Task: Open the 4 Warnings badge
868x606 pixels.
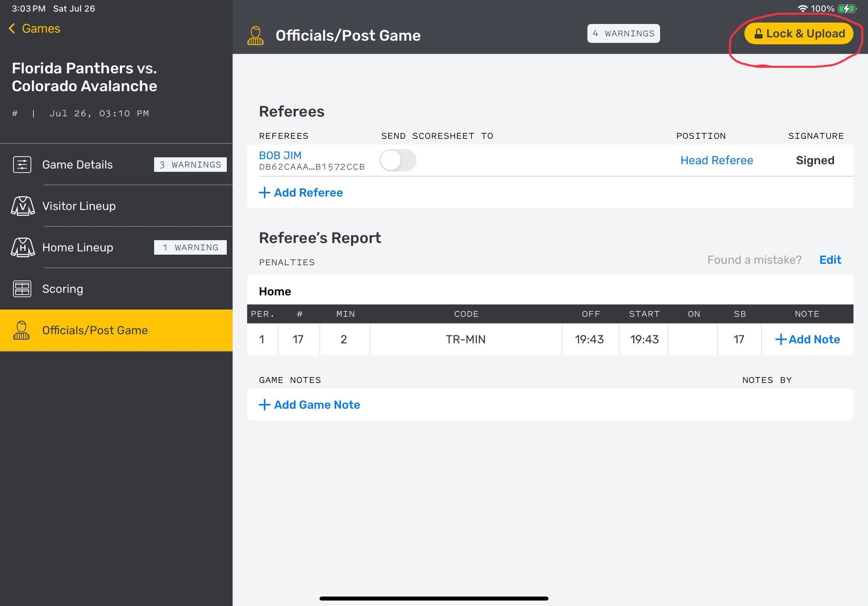Action: coord(623,34)
